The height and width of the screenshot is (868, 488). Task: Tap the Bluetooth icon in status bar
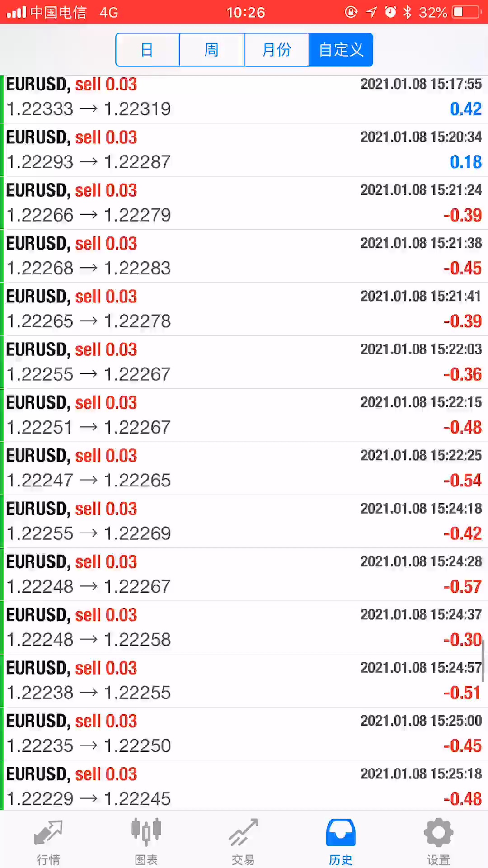tap(407, 12)
